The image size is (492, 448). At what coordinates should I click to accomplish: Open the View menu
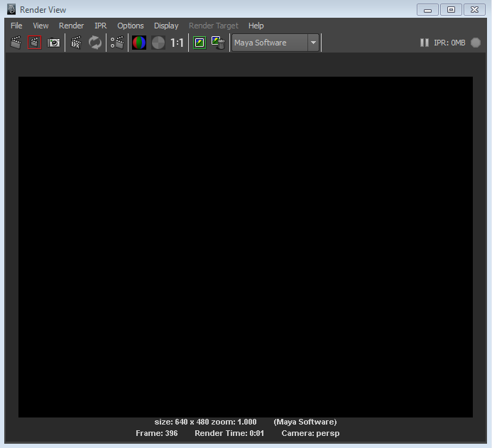pyautogui.click(x=40, y=26)
